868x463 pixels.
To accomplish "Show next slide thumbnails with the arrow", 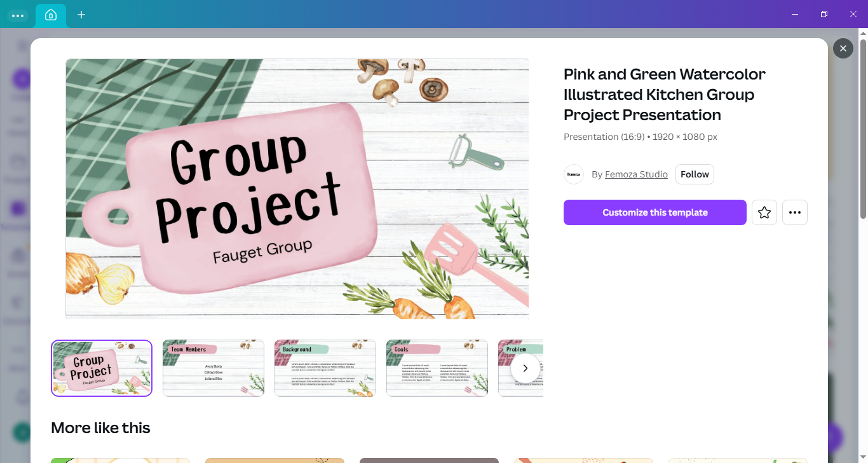I will [x=525, y=368].
